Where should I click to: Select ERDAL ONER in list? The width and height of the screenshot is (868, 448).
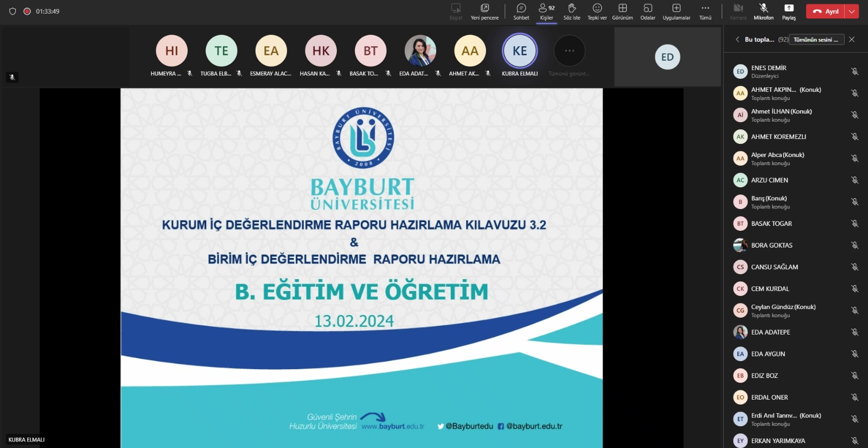[796, 397]
